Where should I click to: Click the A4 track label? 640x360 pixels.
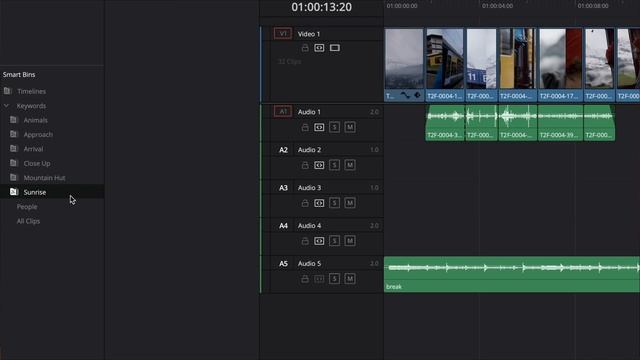pos(283,226)
